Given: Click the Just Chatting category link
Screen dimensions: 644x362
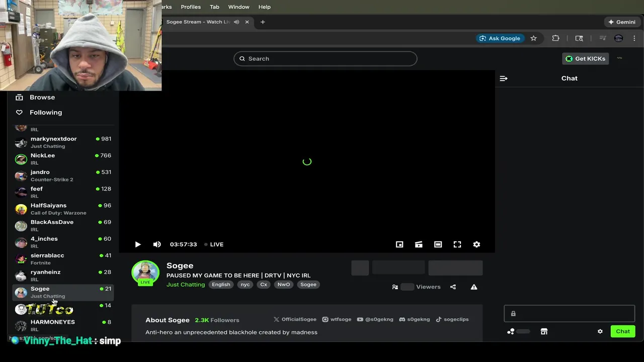Looking at the screenshot, I should click(x=186, y=285).
